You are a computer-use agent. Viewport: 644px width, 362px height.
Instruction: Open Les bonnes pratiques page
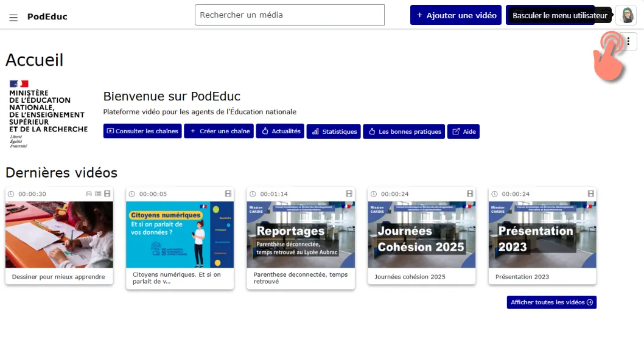coord(404,131)
